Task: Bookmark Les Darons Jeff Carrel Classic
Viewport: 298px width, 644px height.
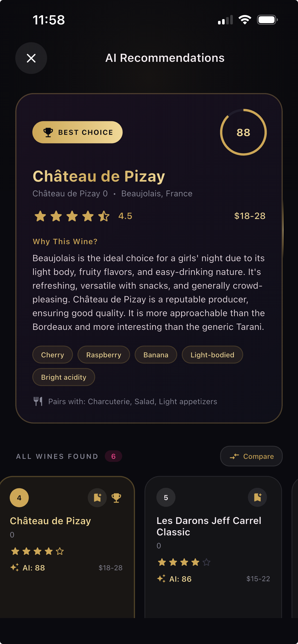Action: point(257,497)
